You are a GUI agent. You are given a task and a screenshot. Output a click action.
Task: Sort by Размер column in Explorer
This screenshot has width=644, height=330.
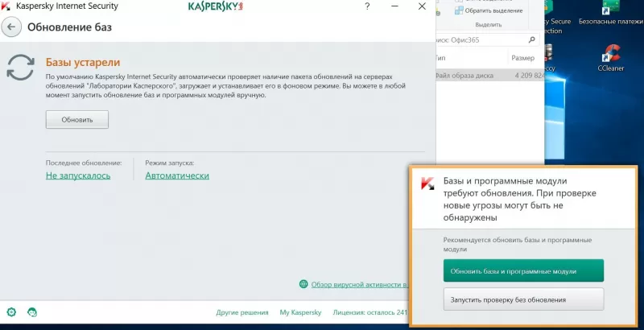point(522,58)
